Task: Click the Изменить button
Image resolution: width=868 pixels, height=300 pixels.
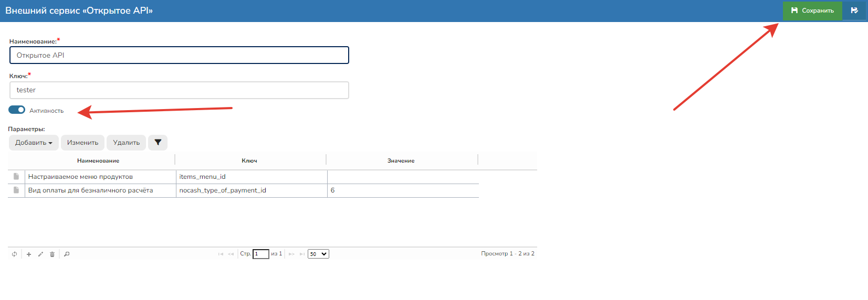Action: coord(82,143)
